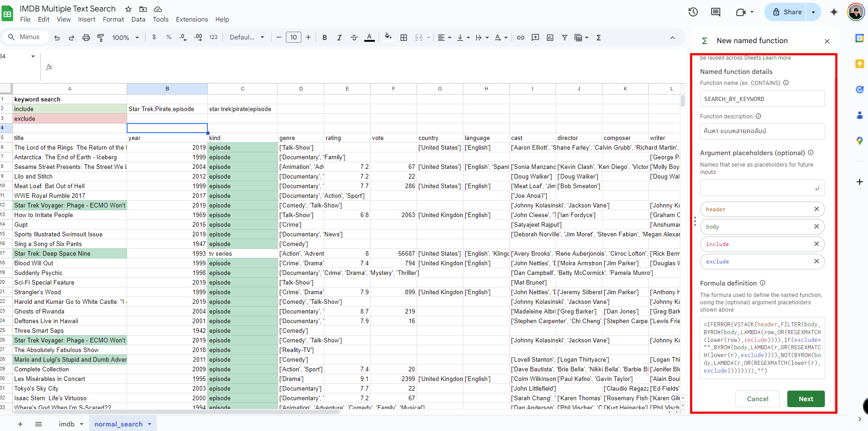Open the borders tool
The width and height of the screenshot is (868, 431).
pos(404,38)
